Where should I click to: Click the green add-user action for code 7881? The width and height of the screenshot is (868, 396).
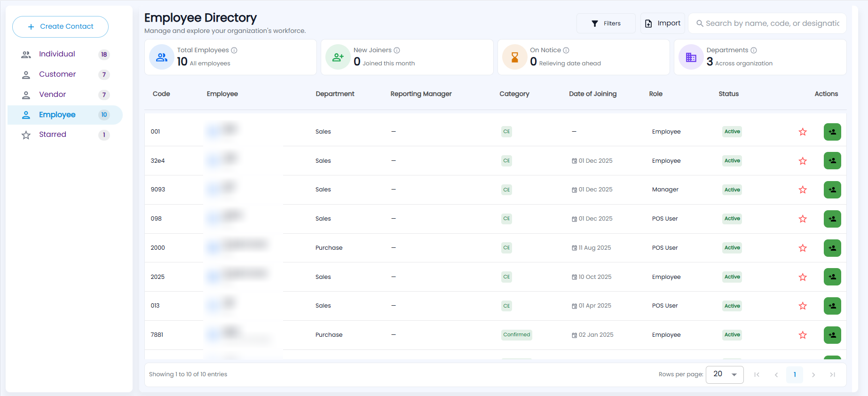tap(832, 335)
